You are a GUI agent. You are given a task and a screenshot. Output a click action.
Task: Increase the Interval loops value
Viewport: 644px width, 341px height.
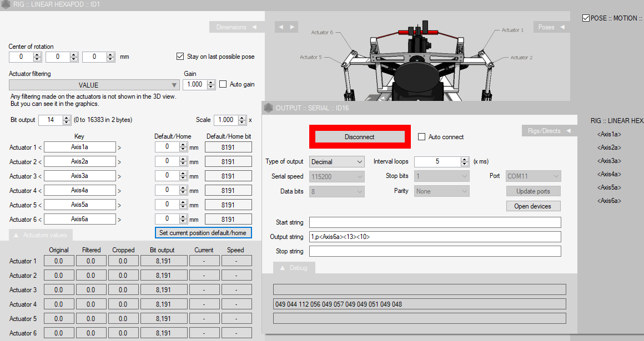point(465,159)
